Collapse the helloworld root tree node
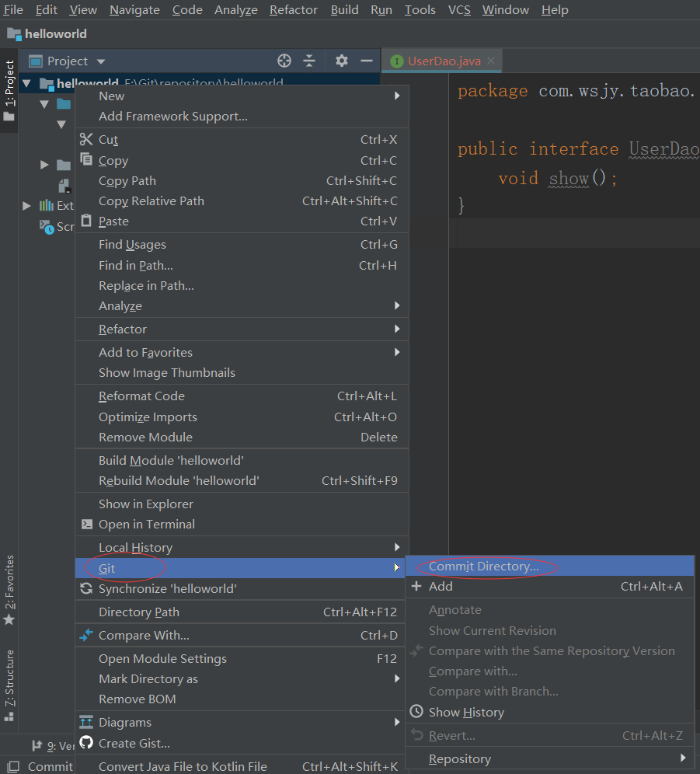Image resolution: width=700 pixels, height=774 pixels. tap(26, 83)
